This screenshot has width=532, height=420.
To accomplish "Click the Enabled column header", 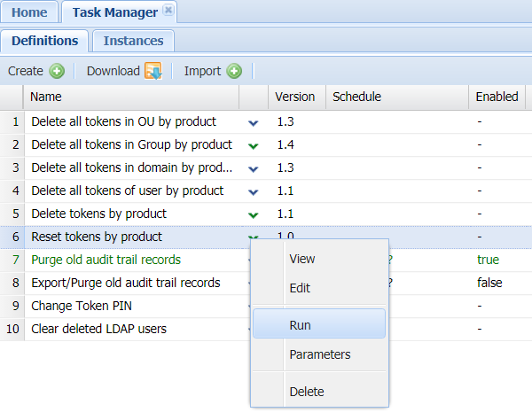I will tap(497, 97).
